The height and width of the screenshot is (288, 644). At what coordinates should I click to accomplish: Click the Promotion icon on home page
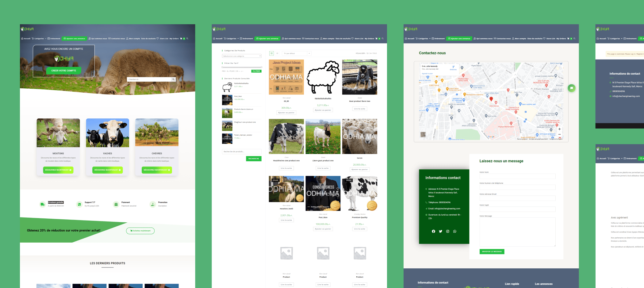[x=153, y=204]
